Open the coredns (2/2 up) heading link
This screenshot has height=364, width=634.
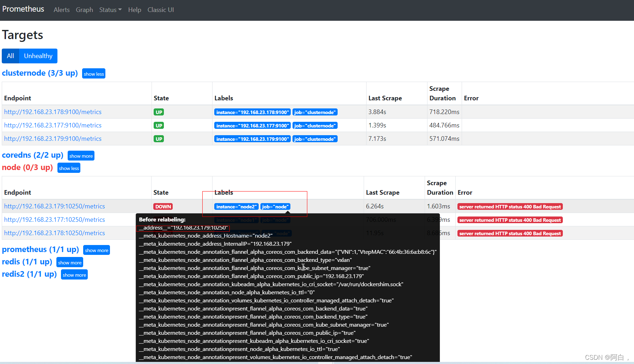point(33,155)
